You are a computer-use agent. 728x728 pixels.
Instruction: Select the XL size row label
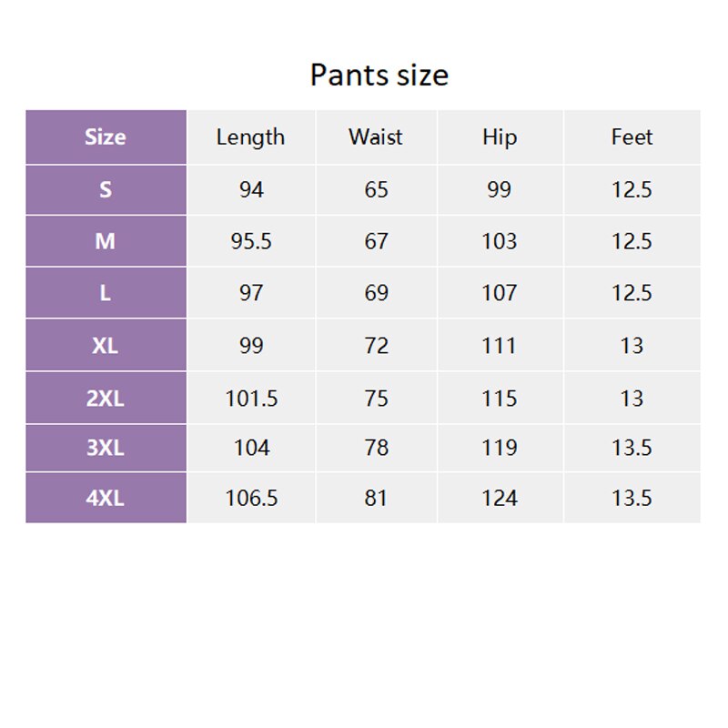coord(106,346)
